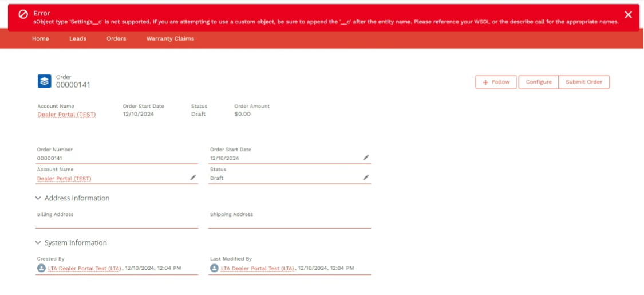Image resolution: width=644 pixels, height=295 pixels.
Task: Click the error prohibited-circle icon
Action: click(x=23, y=14)
